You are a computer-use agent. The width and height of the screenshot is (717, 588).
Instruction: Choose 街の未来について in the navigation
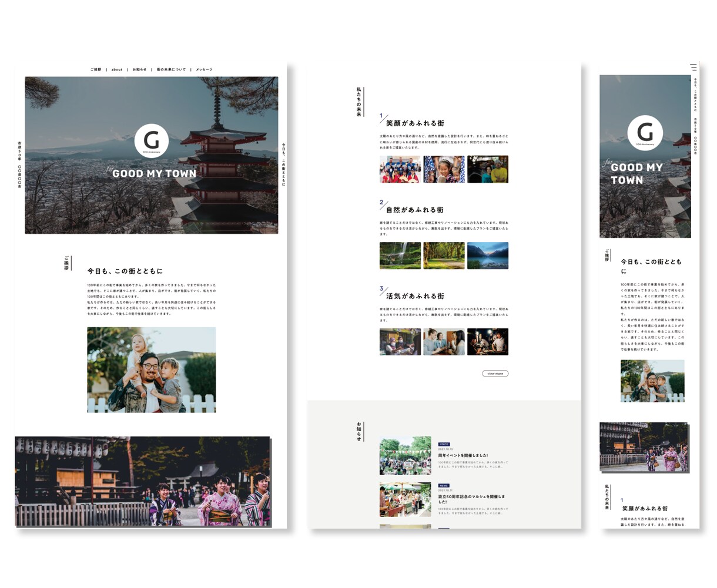[171, 69]
